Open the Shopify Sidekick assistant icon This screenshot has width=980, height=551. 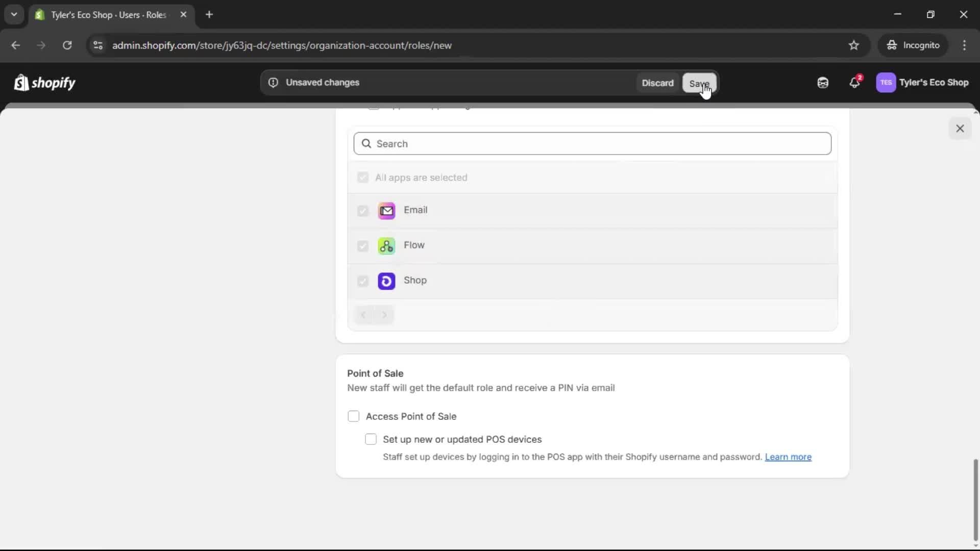pyautogui.click(x=822, y=83)
